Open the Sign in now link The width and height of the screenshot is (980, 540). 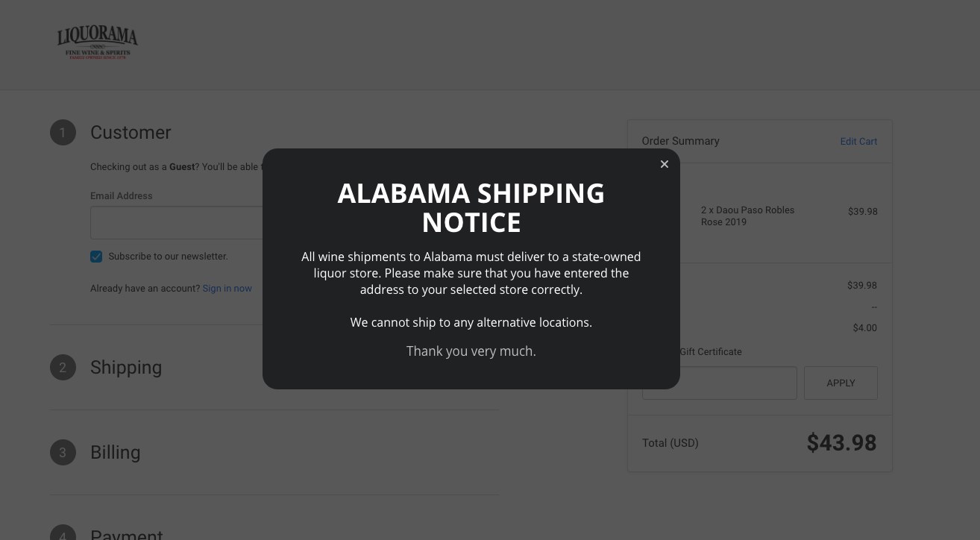(227, 289)
